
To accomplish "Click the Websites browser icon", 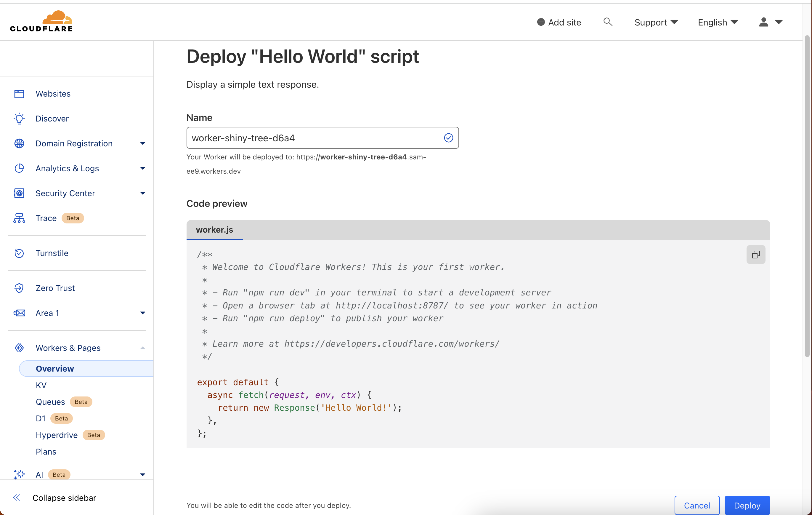I will pyautogui.click(x=19, y=94).
